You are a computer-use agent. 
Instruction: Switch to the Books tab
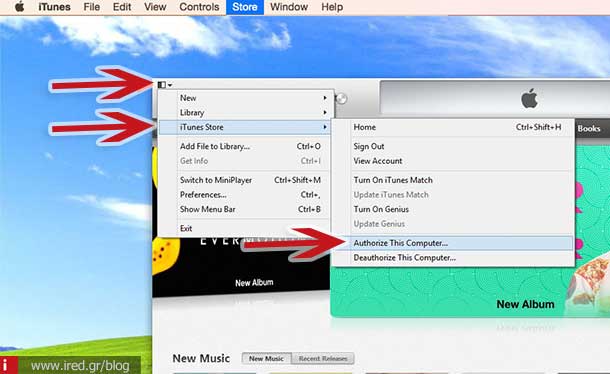coord(589,128)
